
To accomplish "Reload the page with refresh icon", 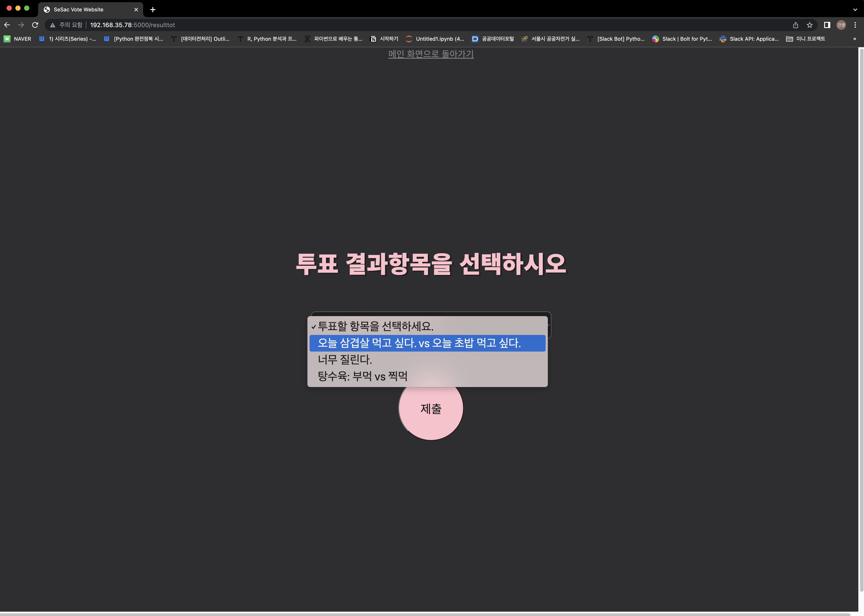I will (35, 25).
